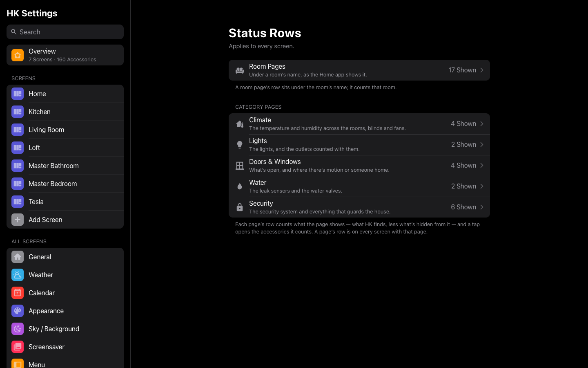Open Calendar settings
Viewport: 588px width, 368px height.
[x=65, y=293]
